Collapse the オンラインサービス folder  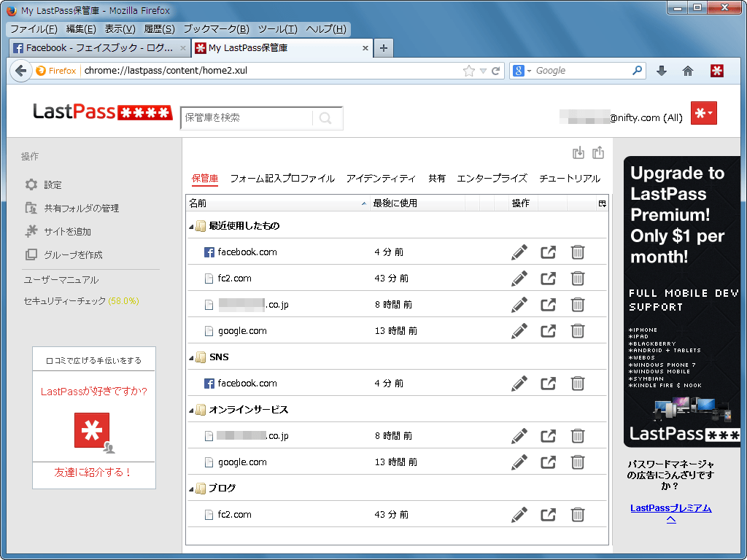pos(192,411)
